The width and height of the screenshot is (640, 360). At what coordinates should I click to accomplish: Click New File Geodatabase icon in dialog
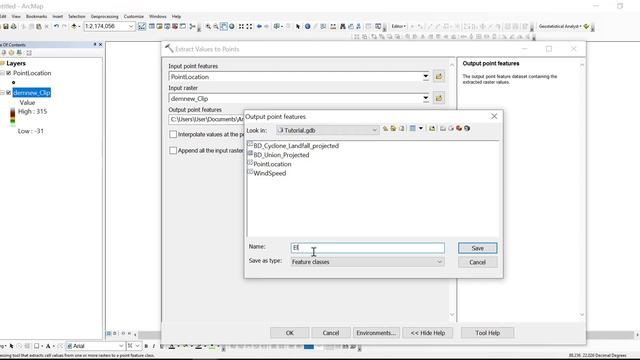451,129
